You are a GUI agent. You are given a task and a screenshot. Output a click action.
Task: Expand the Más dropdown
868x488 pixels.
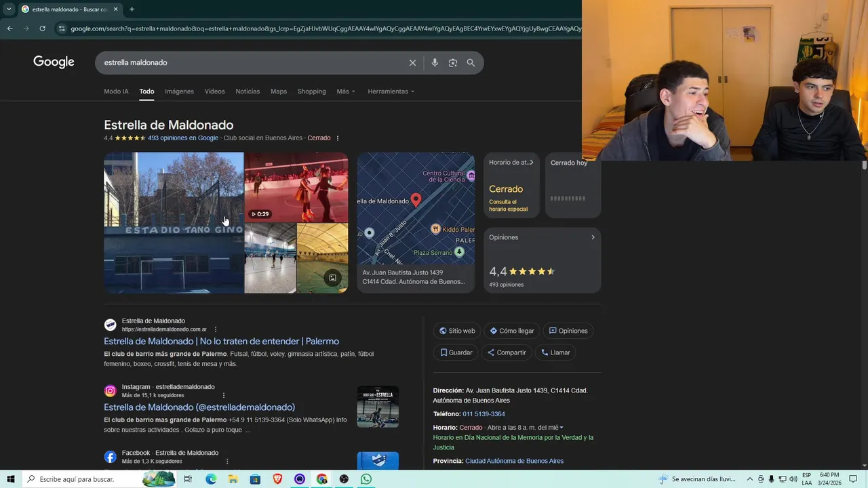tap(345, 91)
